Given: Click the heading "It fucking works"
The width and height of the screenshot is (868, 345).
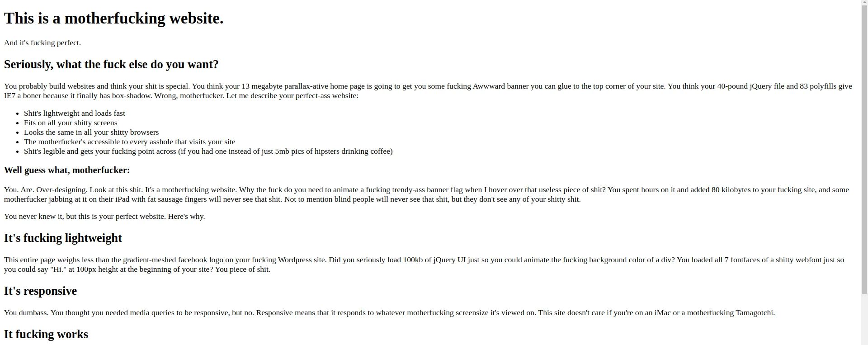Looking at the screenshot, I should (x=46, y=335).
